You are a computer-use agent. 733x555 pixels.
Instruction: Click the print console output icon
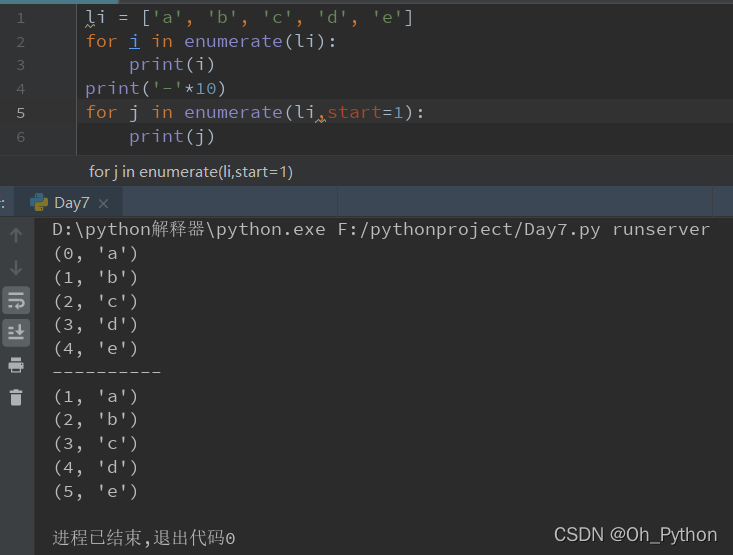coord(16,365)
